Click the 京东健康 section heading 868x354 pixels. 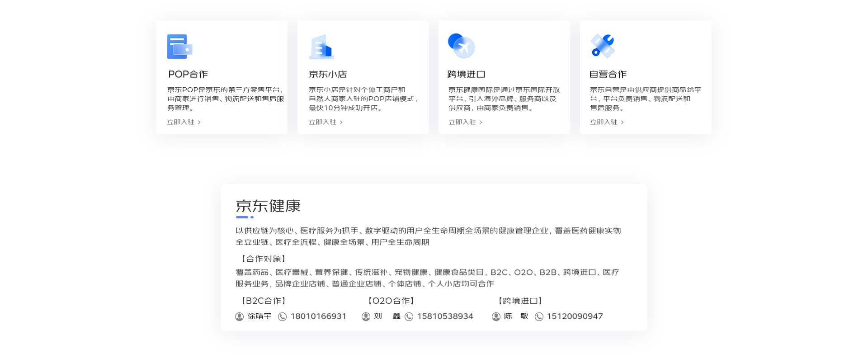(268, 206)
